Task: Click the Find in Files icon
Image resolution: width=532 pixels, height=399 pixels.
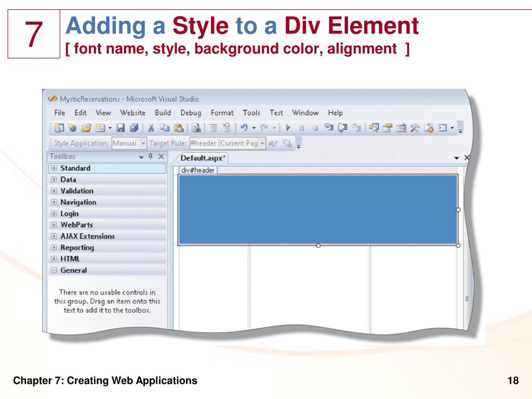Action: (x=196, y=128)
